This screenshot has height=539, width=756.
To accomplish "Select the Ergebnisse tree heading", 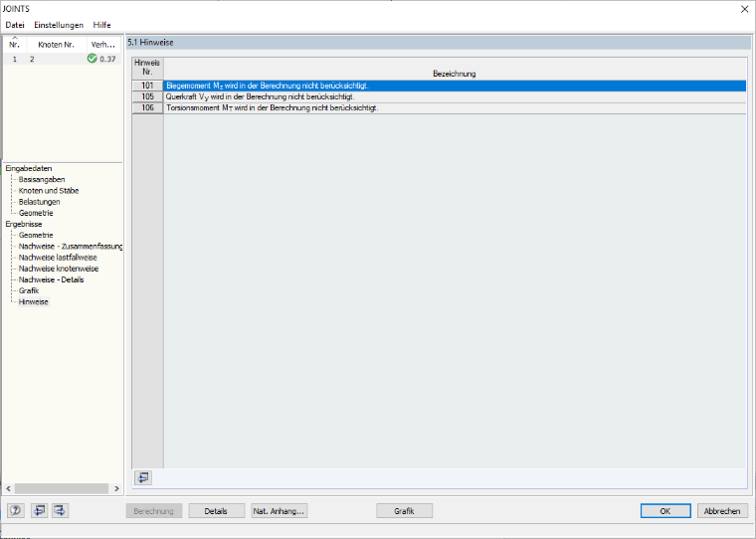I will 24,224.
